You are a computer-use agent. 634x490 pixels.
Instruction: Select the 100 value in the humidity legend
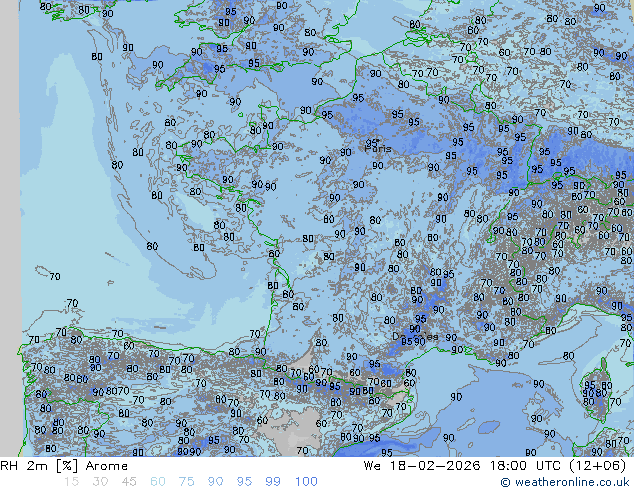tap(306, 482)
